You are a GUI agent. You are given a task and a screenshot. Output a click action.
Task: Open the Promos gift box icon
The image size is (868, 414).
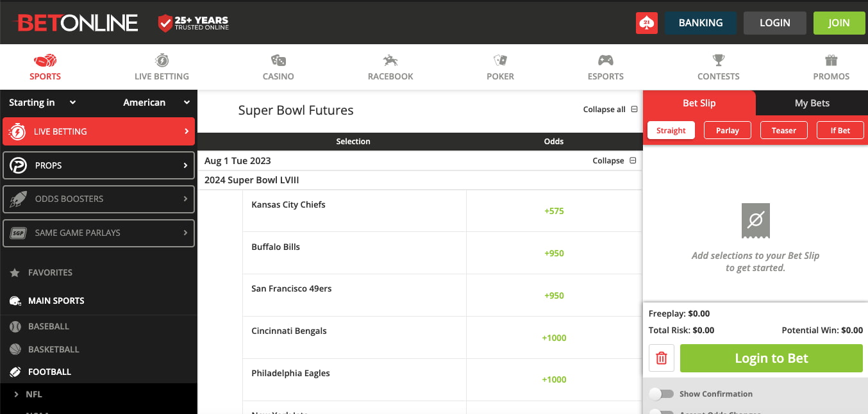(831, 60)
